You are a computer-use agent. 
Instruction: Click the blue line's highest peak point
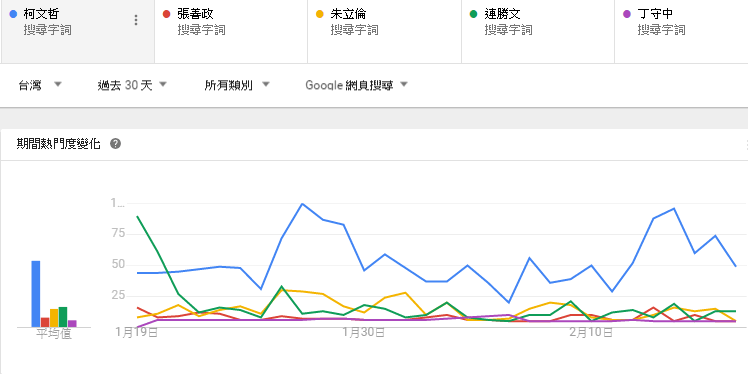[302, 204]
